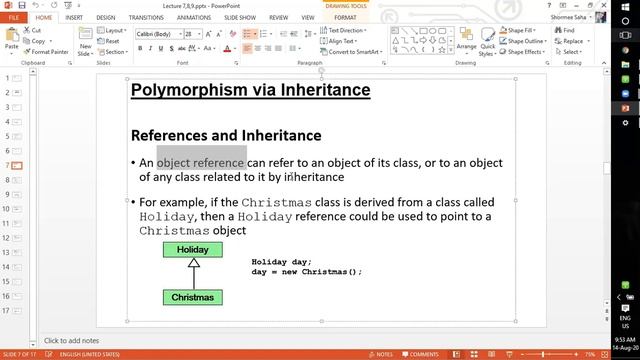Fit slide to current window
Image resolution: width=640 pixels, height=360 pixels.
604,354
